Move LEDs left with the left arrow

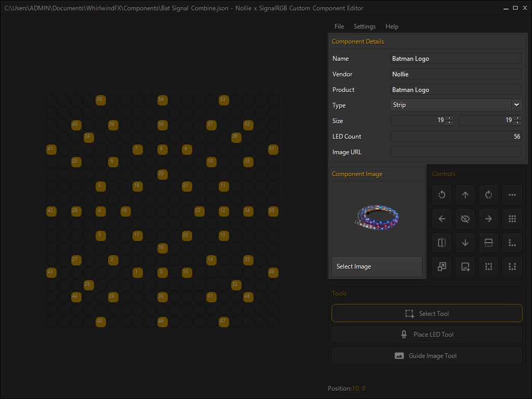(442, 219)
